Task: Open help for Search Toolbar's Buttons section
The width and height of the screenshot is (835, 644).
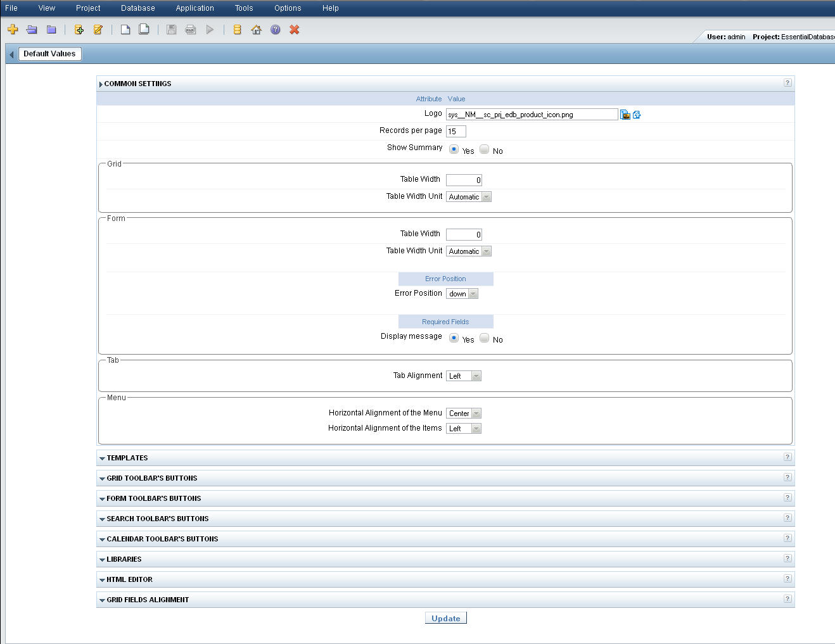Action: [787, 518]
